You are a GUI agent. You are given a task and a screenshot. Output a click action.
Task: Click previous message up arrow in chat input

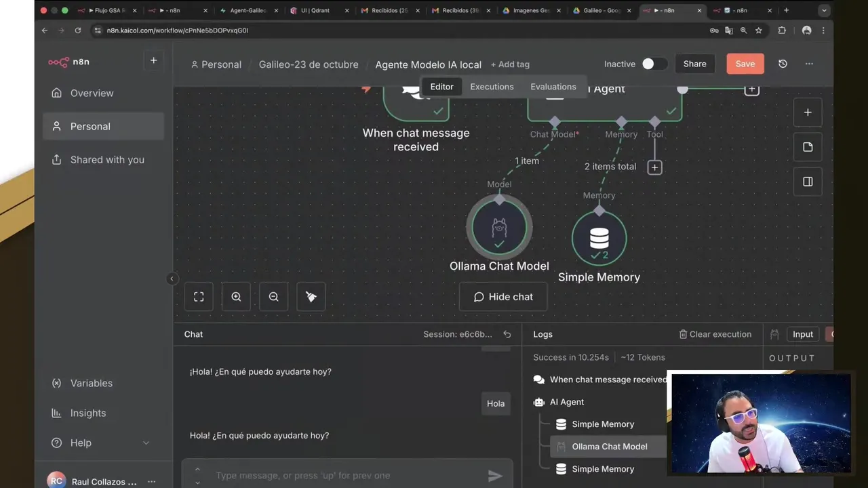pyautogui.click(x=197, y=469)
